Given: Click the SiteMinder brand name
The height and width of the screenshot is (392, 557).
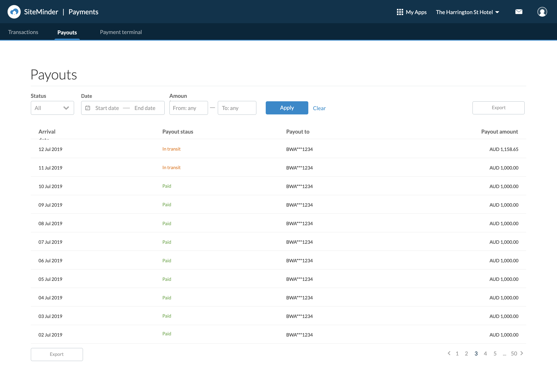Looking at the screenshot, I should tap(41, 12).
